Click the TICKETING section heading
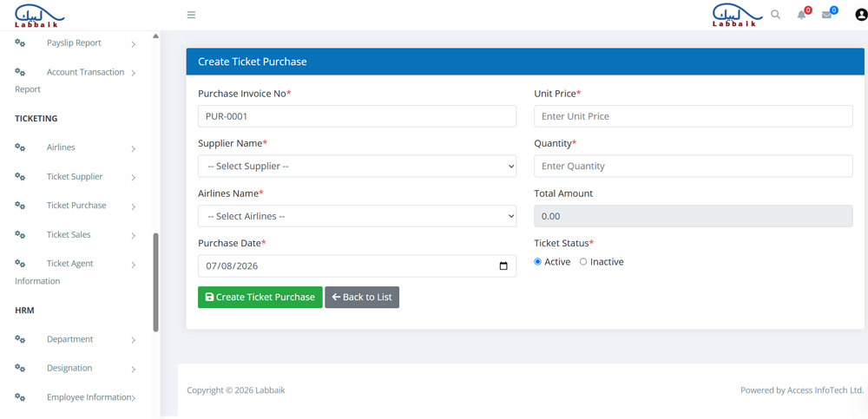The width and height of the screenshot is (868, 419). tap(36, 119)
